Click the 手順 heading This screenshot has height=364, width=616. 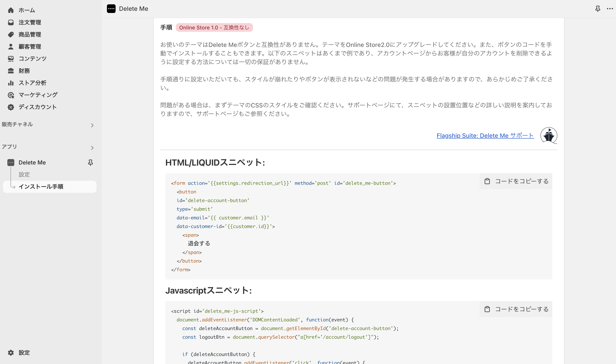166,27
